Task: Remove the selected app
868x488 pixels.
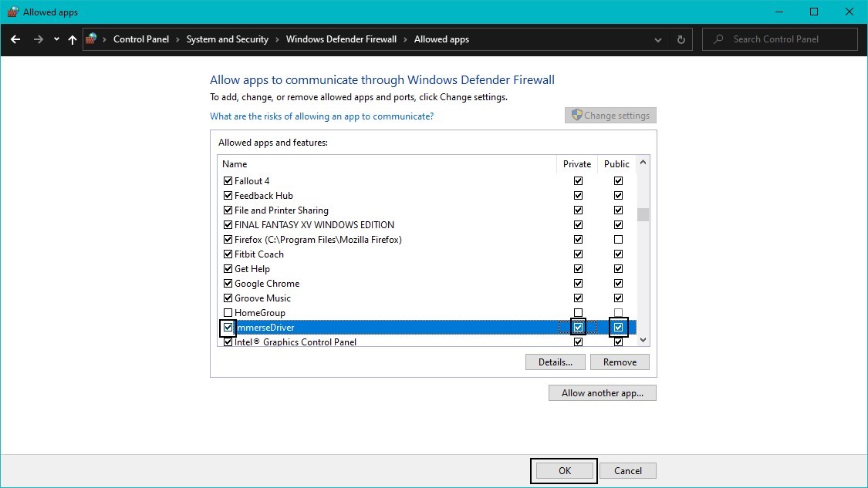Action: pos(620,362)
